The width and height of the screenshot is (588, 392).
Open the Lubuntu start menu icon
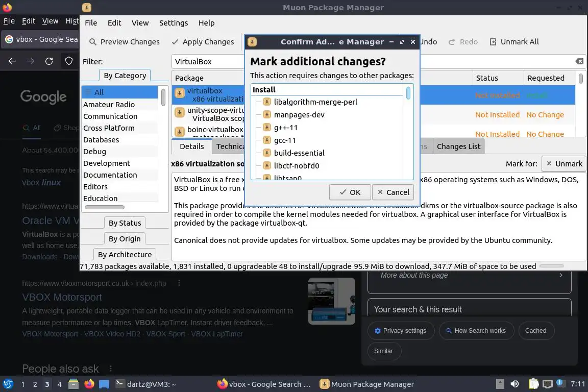[x=8, y=384]
